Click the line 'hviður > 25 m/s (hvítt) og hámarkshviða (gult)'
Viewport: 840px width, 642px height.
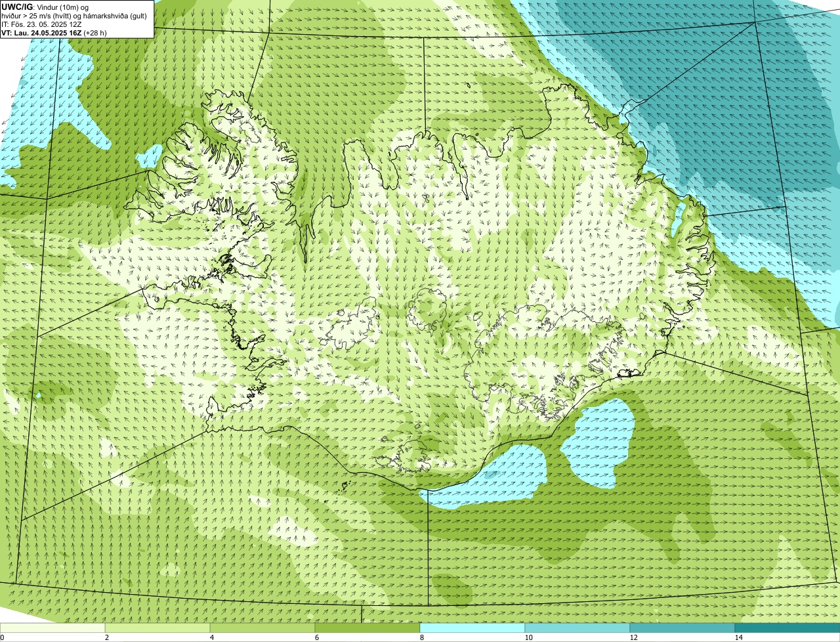tap(74, 15)
